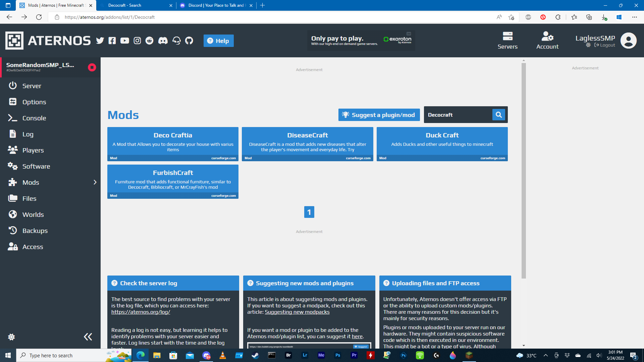The width and height of the screenshot is (644, 362).
Task: Open the AdBlock Plus extension icon
Action: click(x=528, y=17)
